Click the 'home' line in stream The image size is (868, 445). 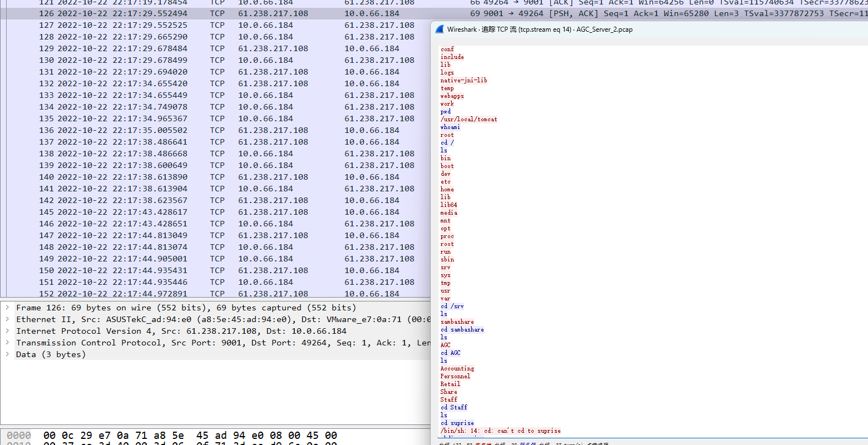click(x=447, y=189)
